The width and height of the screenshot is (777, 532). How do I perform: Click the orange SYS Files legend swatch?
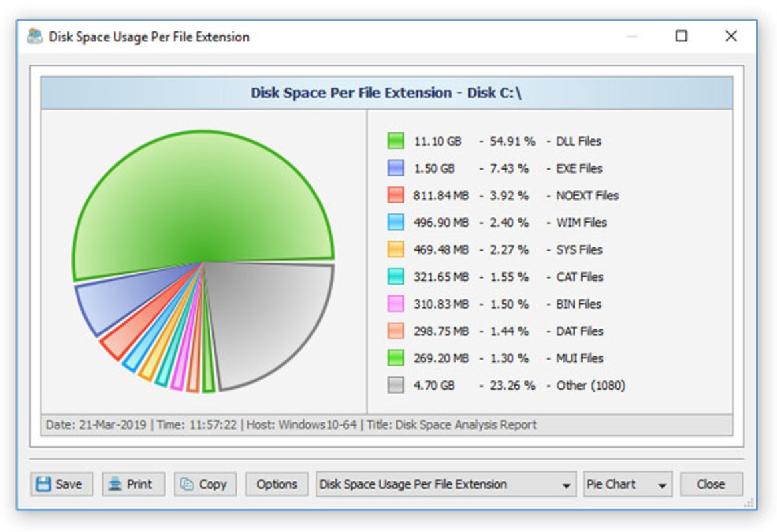point(395,249)
